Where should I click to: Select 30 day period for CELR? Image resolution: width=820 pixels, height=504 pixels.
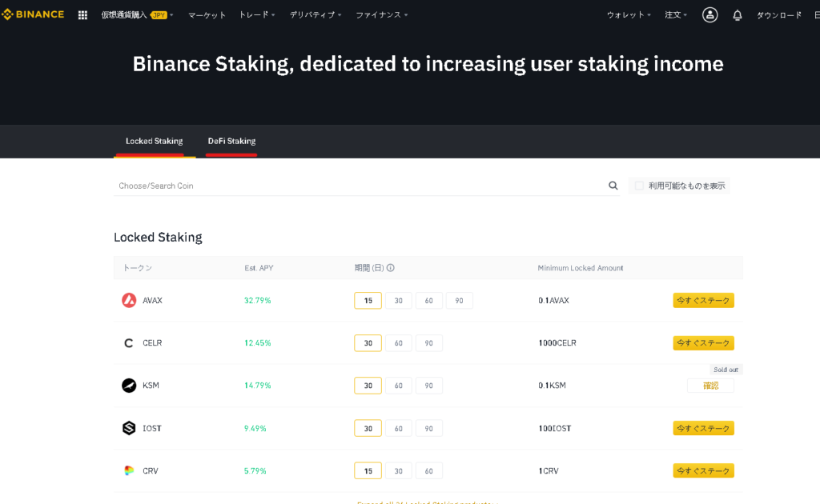[x=368, y=343]
